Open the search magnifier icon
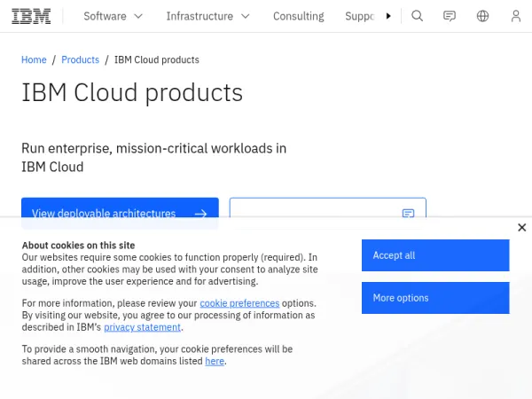The width and height of the screenshot is (532, 399). [x=417, y=16]
